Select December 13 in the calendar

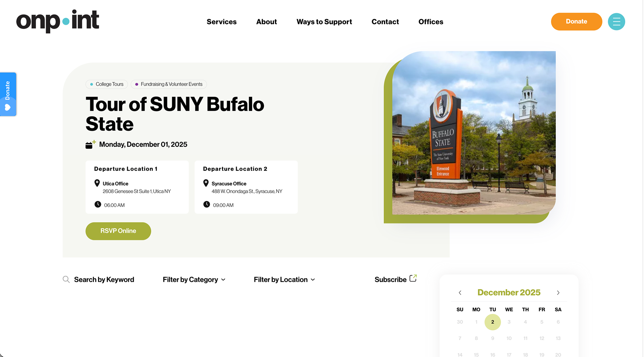point(558,338)
